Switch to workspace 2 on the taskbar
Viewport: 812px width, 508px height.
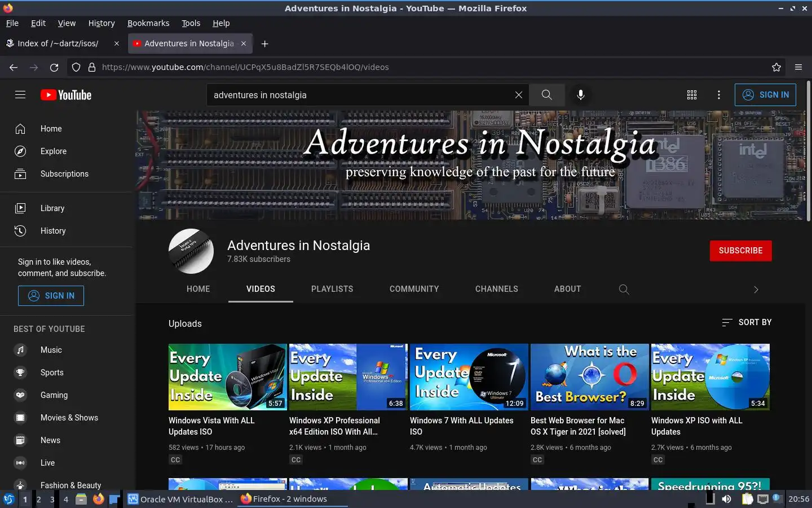[38, 499]
